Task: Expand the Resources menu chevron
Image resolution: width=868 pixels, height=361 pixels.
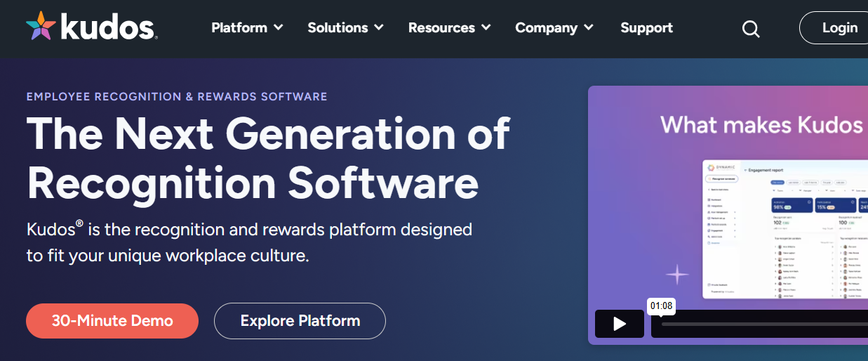Action: click(486, 27)
